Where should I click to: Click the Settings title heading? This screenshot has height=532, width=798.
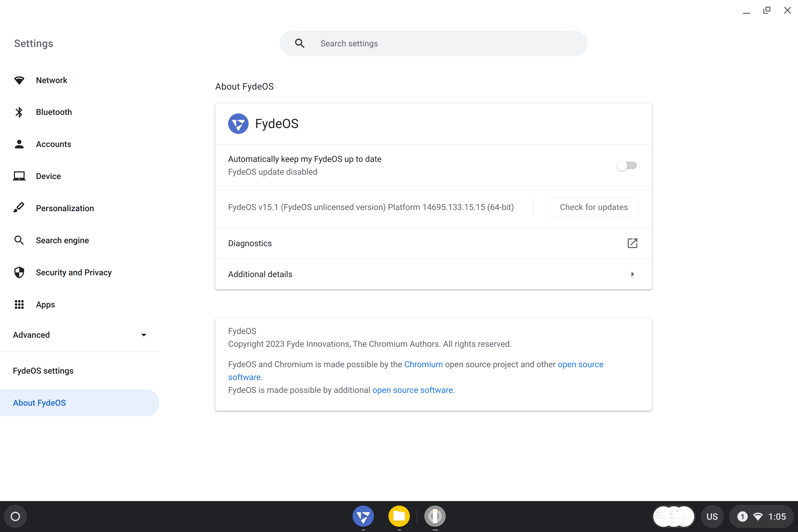pyautogui.click(x=34, y=43)
